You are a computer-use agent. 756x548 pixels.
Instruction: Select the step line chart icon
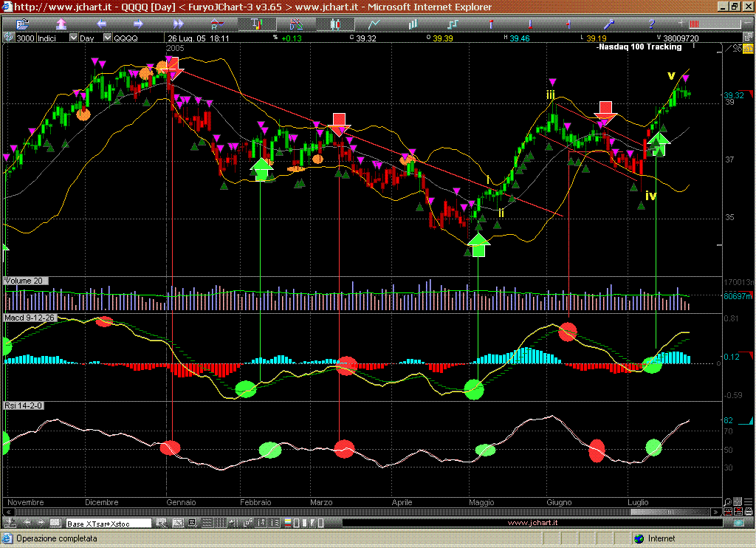[x=452, y=24]
